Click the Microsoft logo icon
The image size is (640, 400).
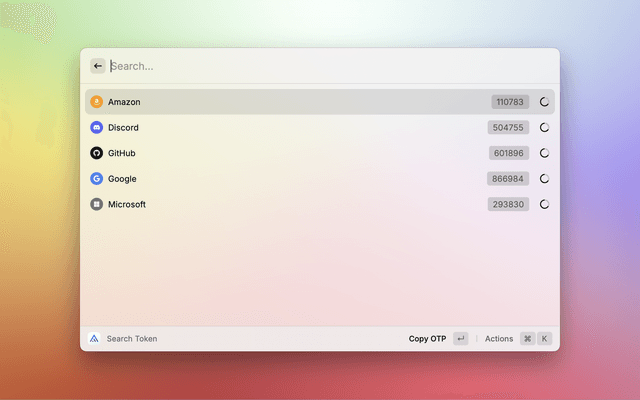click(97, 204)
